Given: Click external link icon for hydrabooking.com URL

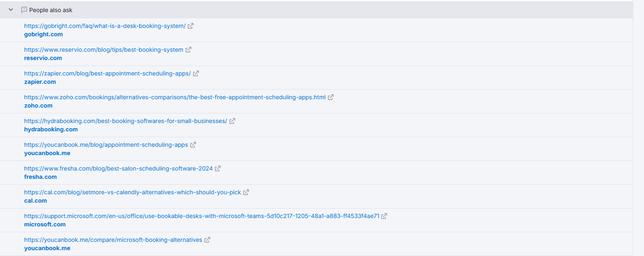Looking at the screenshot, I should (x=232, y=121).
